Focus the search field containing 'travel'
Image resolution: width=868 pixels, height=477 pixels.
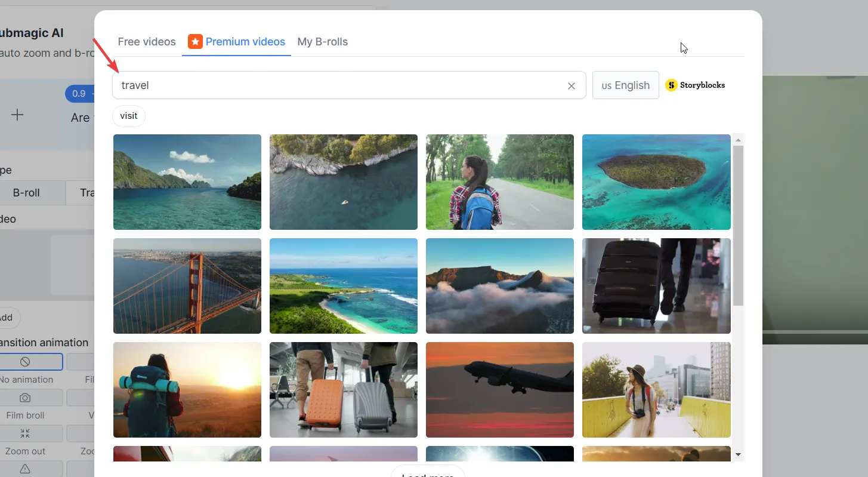point(349,85)
